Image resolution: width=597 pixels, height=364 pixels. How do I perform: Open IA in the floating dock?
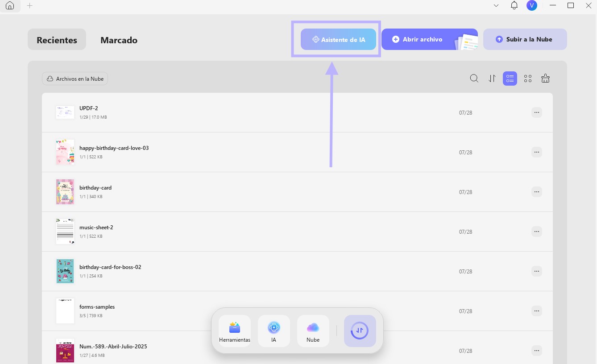[274, 331]
